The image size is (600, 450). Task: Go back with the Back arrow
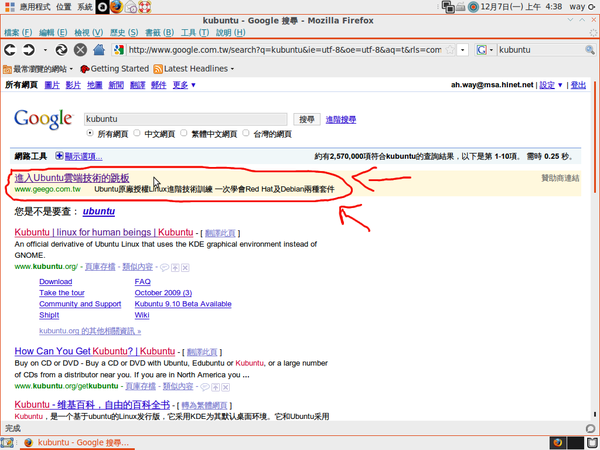(10, 50)
